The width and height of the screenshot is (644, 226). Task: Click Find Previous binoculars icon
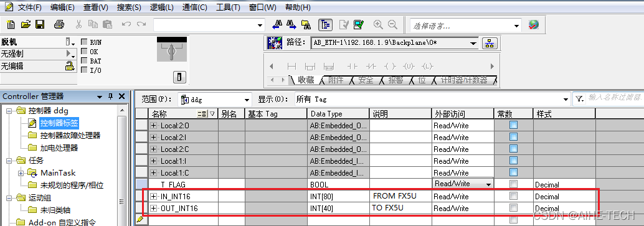[x=277, y=25]
